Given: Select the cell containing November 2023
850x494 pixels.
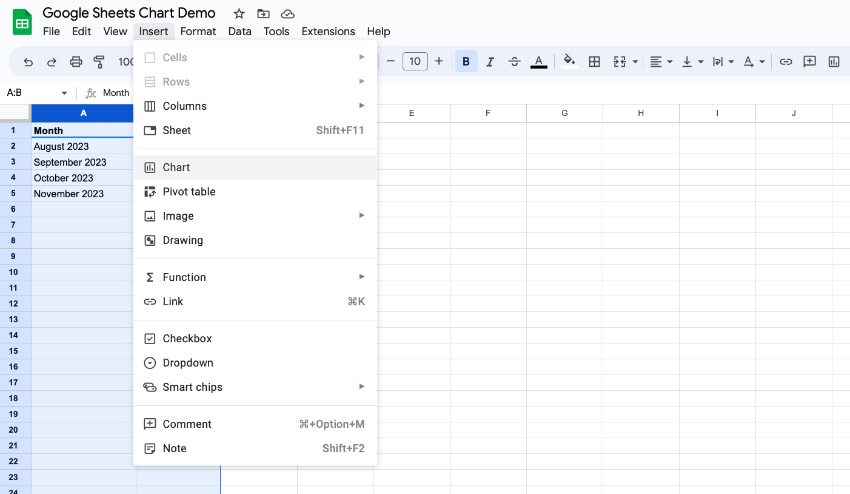Looking at the screenshot, I should point(83,194).
